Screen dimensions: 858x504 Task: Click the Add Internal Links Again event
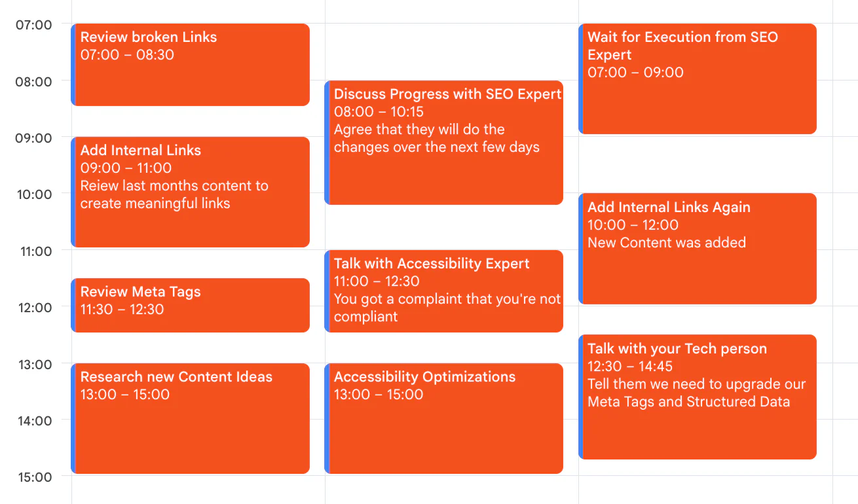[696, 249]
